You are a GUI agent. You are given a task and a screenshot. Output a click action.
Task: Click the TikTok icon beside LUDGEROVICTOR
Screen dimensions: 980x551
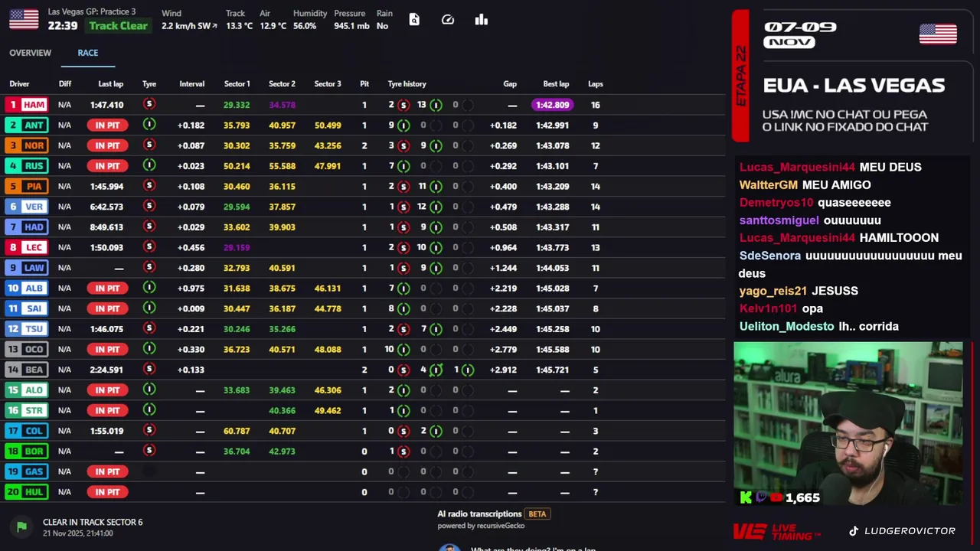(x=854, y=530)
